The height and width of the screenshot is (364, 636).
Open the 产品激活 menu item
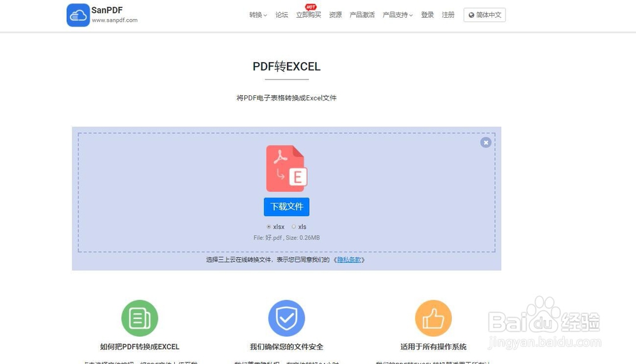(x=362, y=15)
